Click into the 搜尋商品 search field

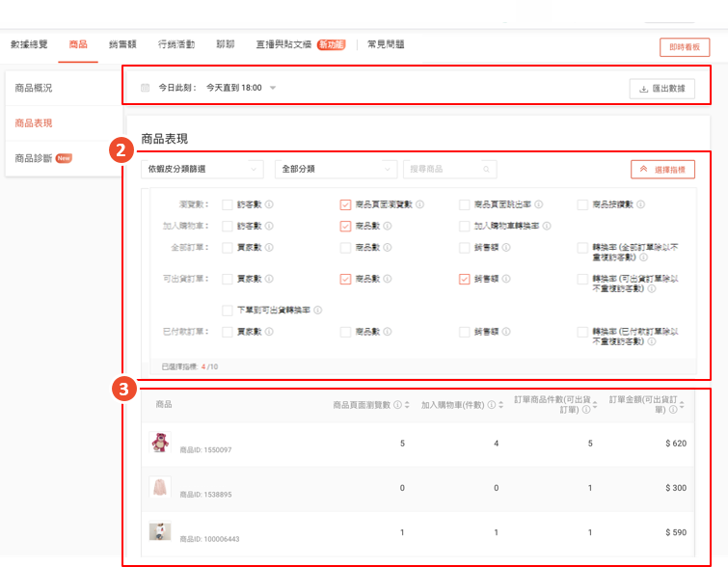coord(442,169)
